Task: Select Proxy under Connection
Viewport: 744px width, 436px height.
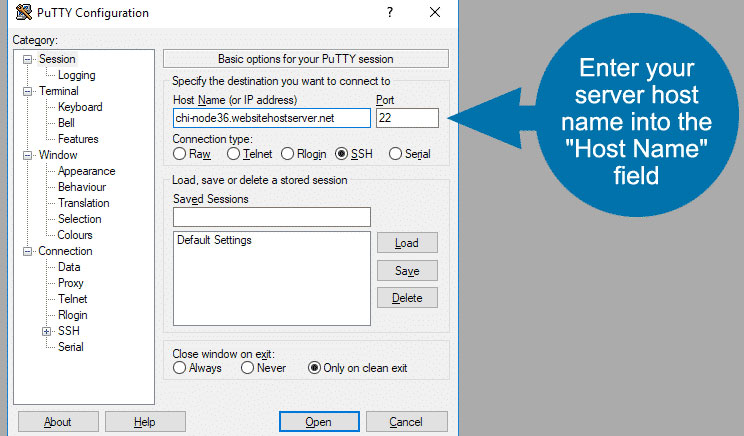Action: [71, 283]
